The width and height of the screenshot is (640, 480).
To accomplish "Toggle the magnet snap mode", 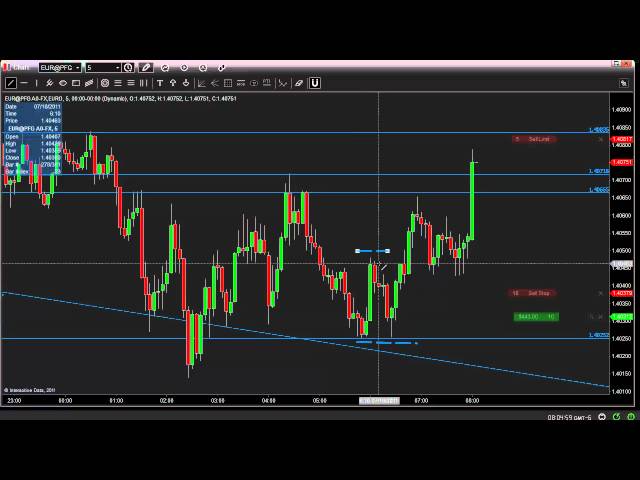I will (315, 83).
